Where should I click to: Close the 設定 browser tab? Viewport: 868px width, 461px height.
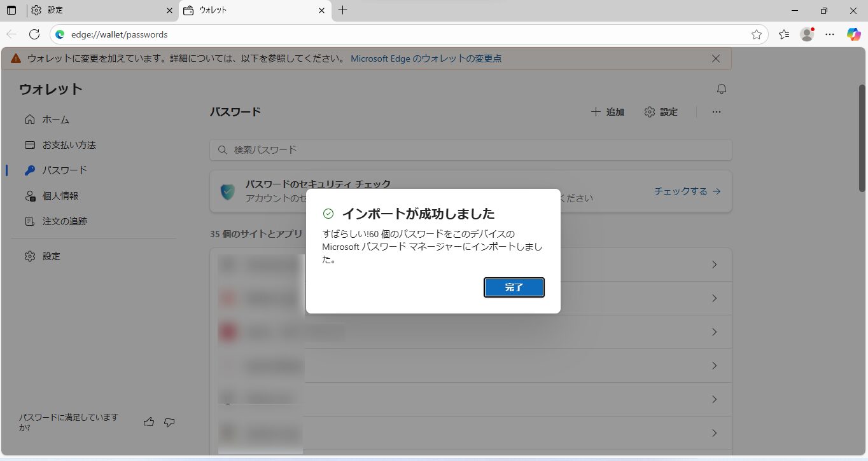[x=169, y=10]
